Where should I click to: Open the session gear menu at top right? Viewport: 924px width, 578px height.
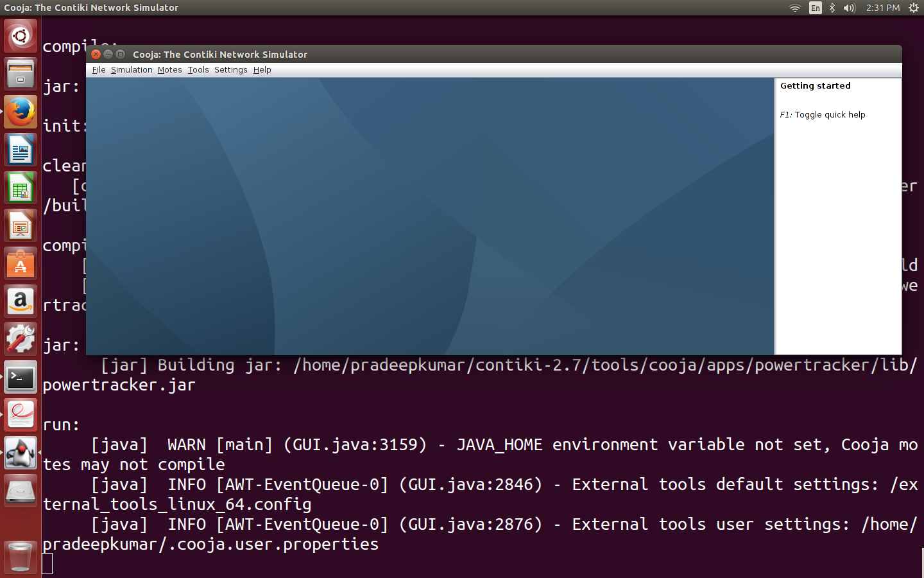pyautogui.click(x=912, y=8)
